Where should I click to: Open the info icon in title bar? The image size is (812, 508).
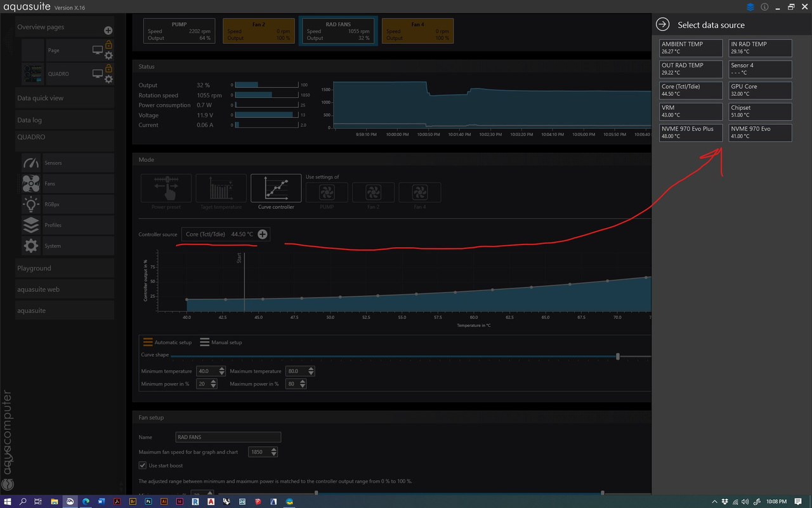pyautogui.click(x=764, y=7)
